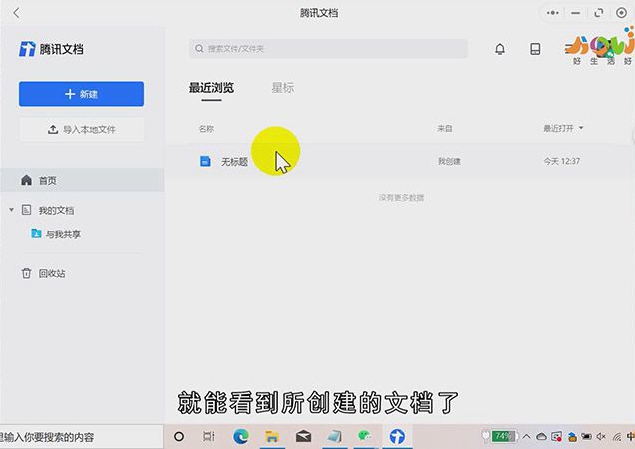Open the 最近打开 sort dropdown
The image size is (635, 449).
pyautogui.click(x=563, y=128)
